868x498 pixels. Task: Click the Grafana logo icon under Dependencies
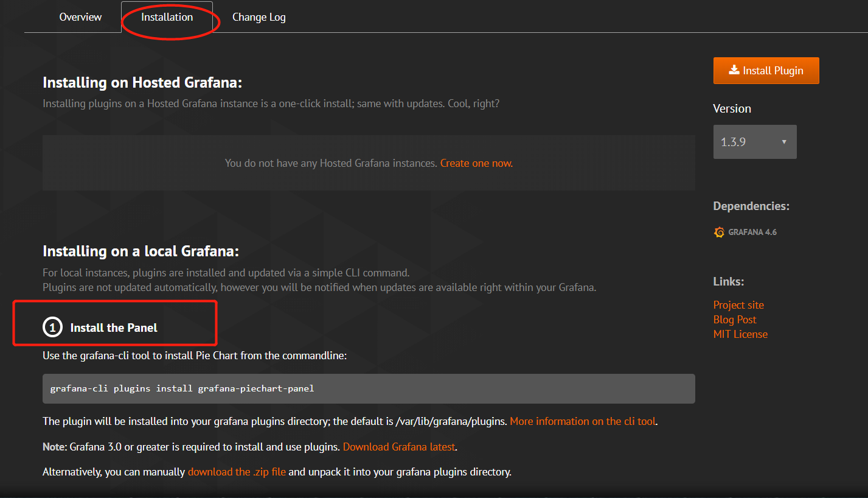click(x=719, y=232)
